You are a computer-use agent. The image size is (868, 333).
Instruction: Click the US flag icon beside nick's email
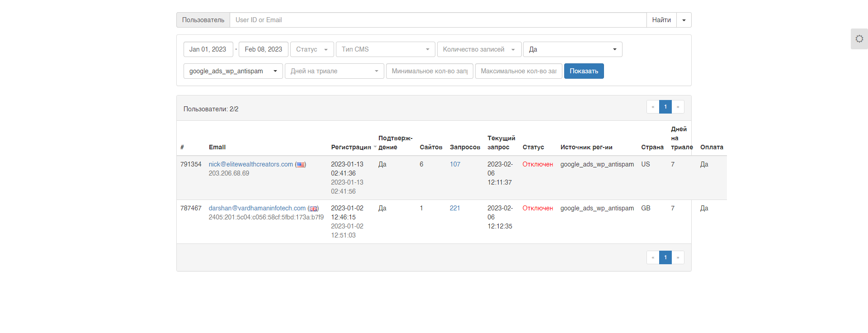pos(301,165)
